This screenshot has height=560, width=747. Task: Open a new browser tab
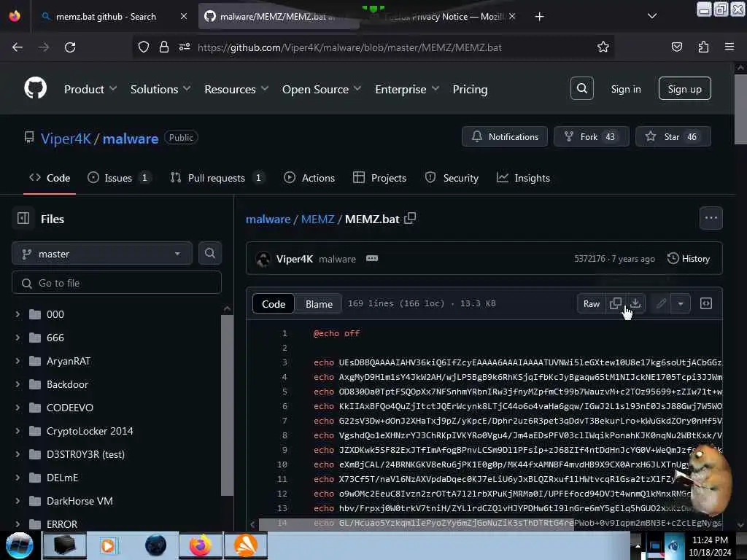tap(539, 17)
